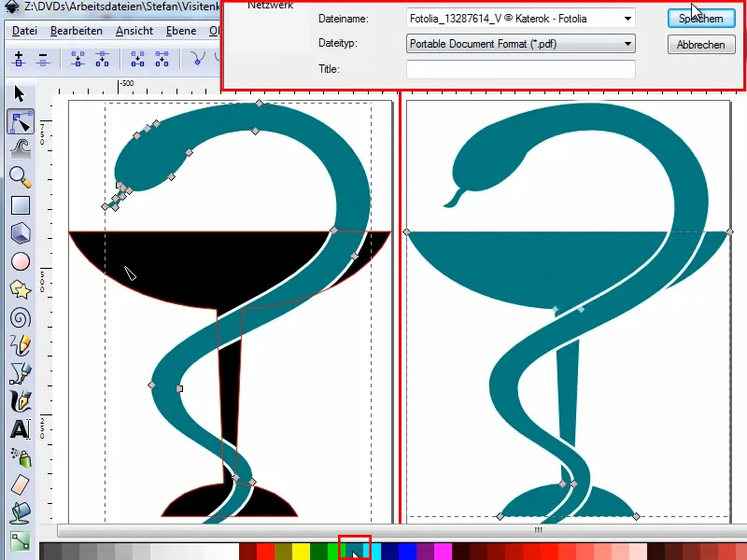Pick the cyan palette swatch
Screen dimensions: 747x560
coord(372,552)
